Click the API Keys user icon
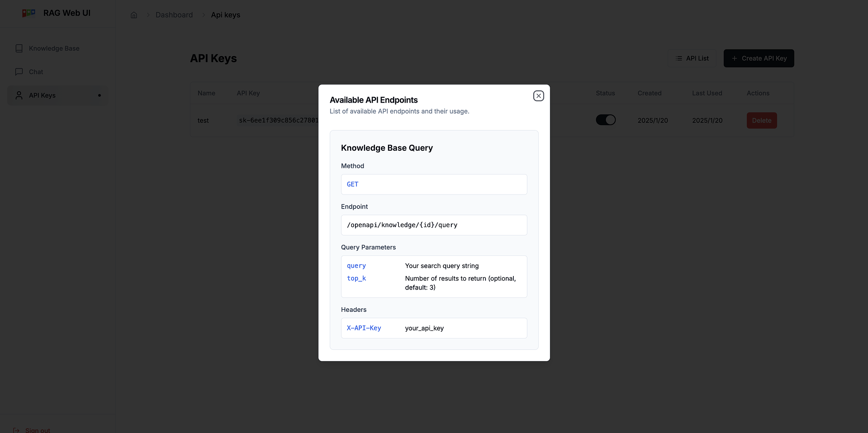 tap(19, 95)
